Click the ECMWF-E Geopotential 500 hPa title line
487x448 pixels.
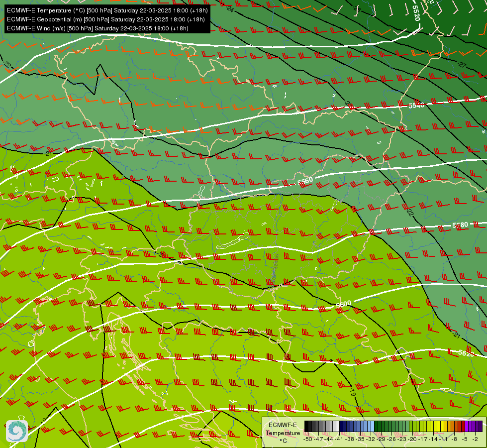[105, 19]
